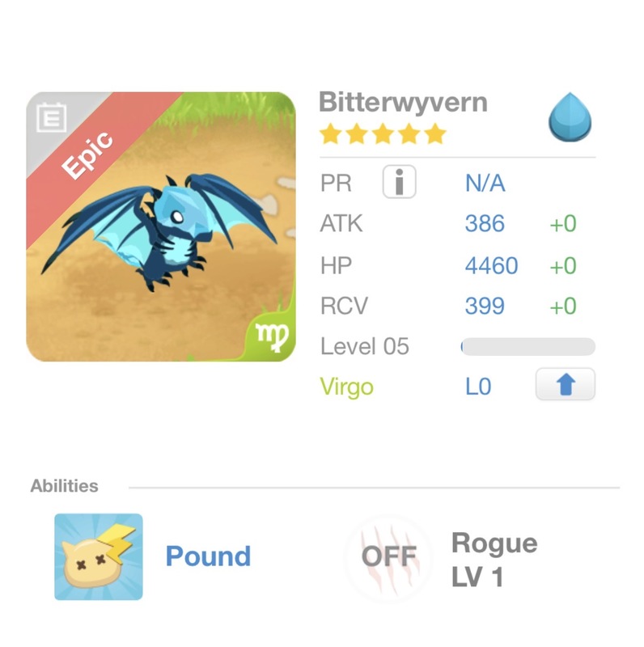Image resolution: width=644 pixels, height=647 pixels.
Task: Tap the Epic rarity ribbon
Action: (x=87, y=155)
